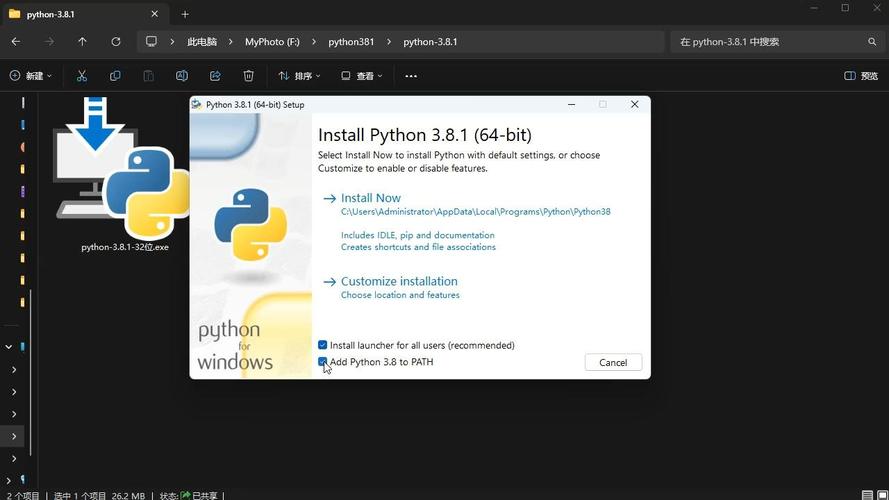
Task: Click the navigation pane vertical scrollbar
Action: tap(31, 371)
